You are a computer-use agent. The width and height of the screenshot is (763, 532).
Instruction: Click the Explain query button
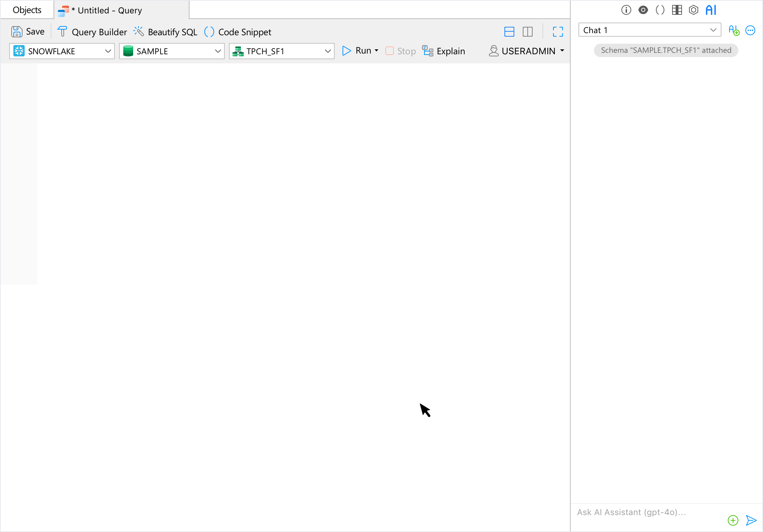[444, 51]
